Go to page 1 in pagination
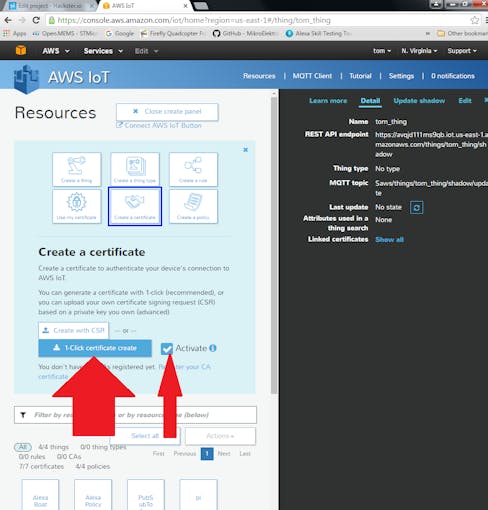The image size is (488, 510). 207,454
